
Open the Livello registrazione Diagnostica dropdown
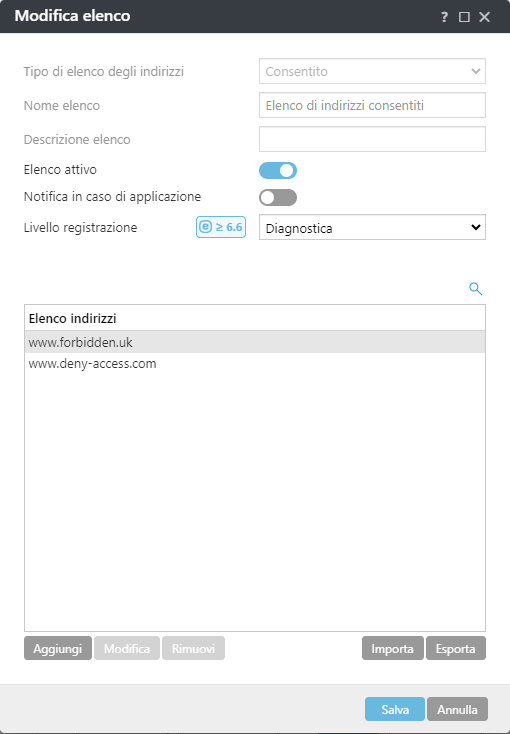pos(372,228)
